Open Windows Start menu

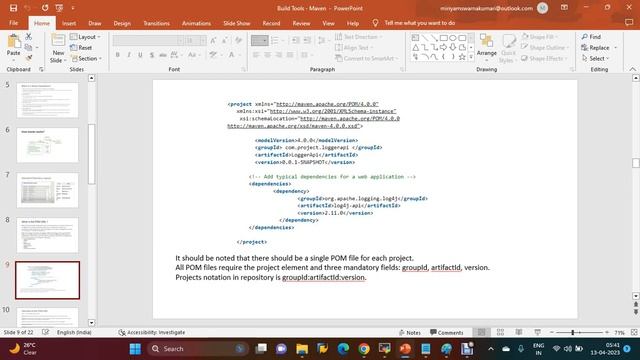(135, 349)
